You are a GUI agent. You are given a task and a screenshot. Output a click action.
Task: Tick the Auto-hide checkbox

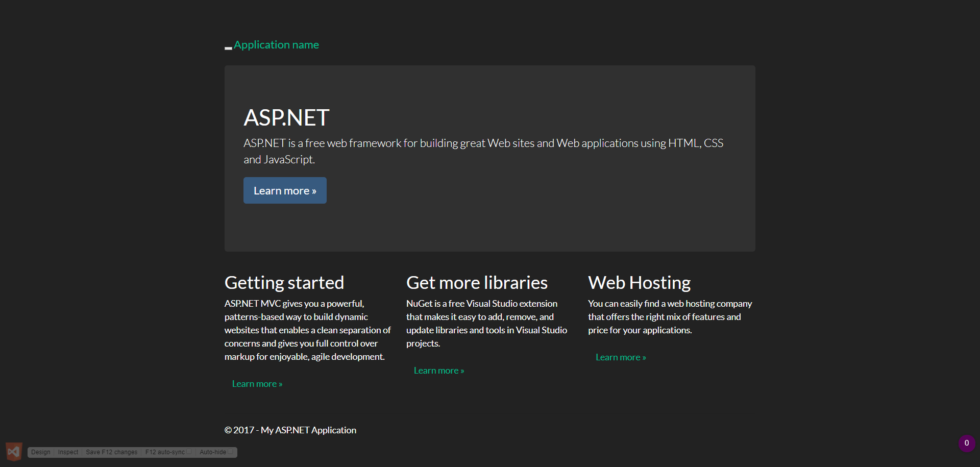click(231, 452)
